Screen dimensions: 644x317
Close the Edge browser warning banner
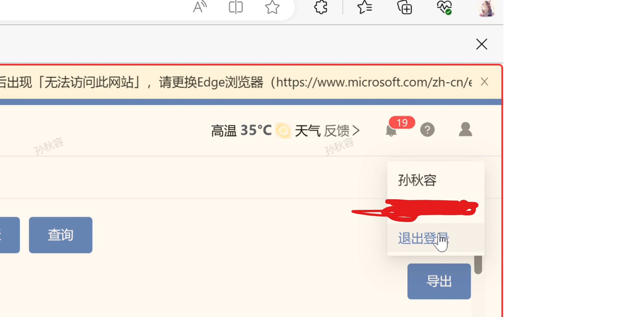click(485, 82)
